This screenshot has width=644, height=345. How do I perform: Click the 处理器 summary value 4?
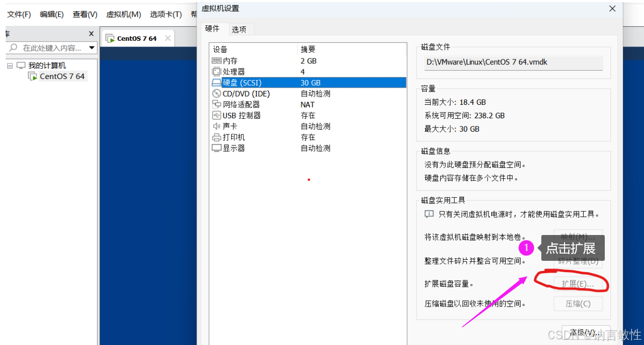coord(303,72)
